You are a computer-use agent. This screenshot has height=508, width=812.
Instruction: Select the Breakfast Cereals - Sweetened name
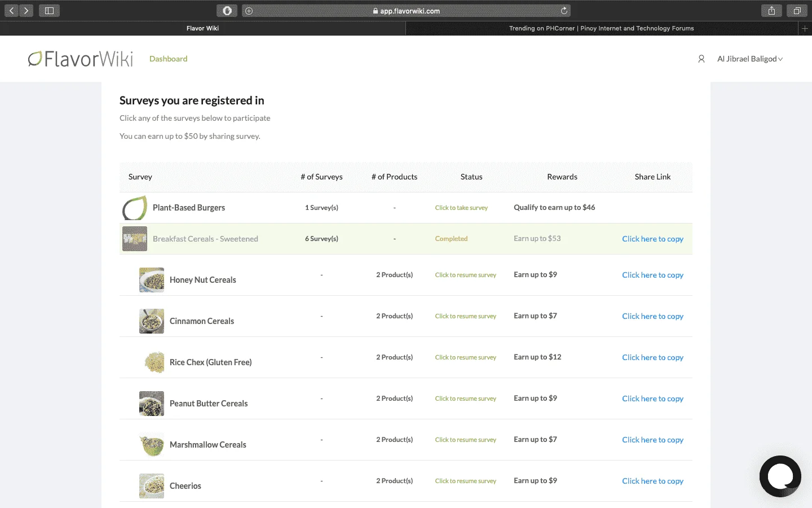[205, 239]
